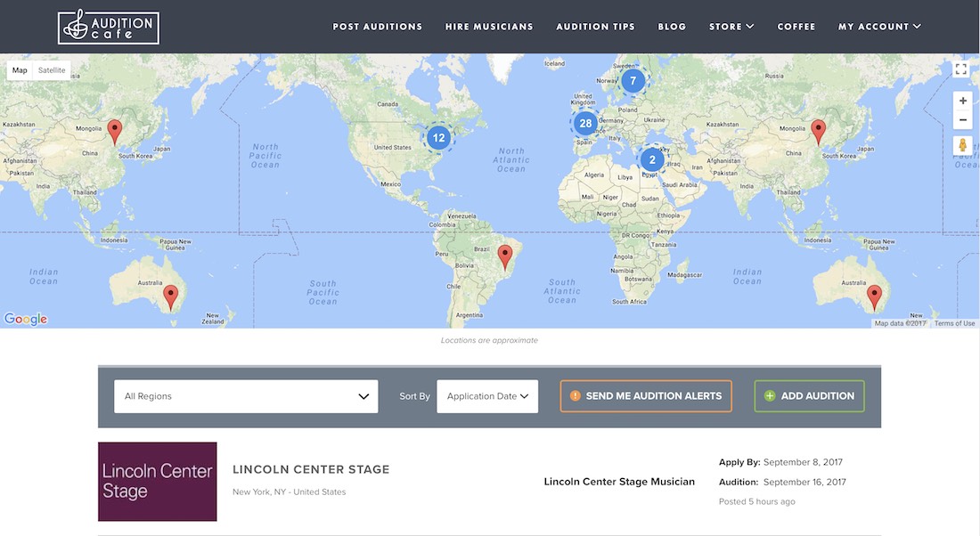Open Audition Tips in navigation
The height and width of the screenshot is (536, 980).
point(596,26)
